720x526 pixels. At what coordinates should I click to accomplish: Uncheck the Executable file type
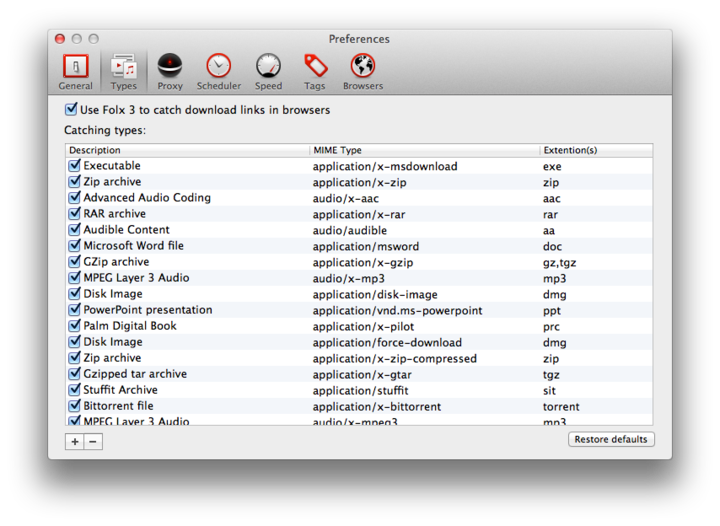(x=74, y=166)
